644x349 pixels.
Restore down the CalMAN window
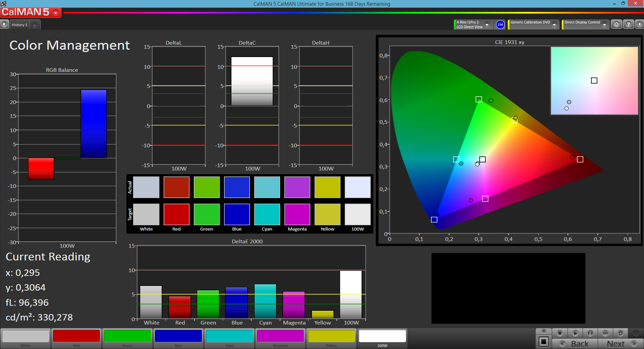pyautogui.click(x=623, y=3)
